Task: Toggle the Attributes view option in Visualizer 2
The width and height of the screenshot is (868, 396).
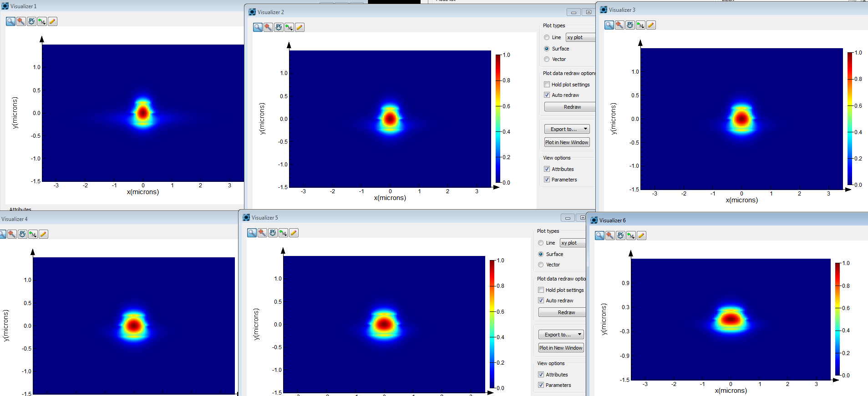Action: click(x=547, y=169)
